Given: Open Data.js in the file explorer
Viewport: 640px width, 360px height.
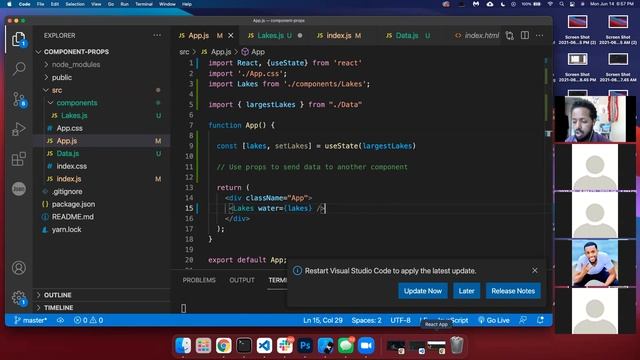Looking at the screenshot, I should click(102, 153).
